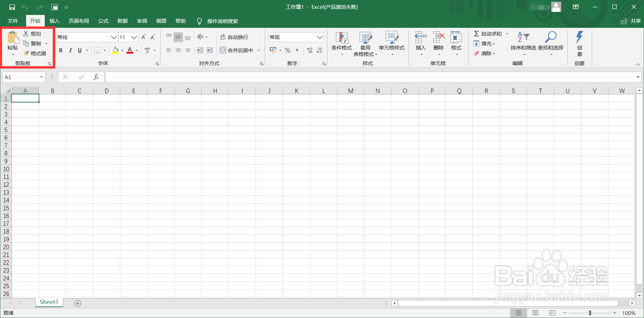Open the File (文件) tab
The width and height of the screenshot is (644, 318).
pyautogui.click(x=13, y=21)
